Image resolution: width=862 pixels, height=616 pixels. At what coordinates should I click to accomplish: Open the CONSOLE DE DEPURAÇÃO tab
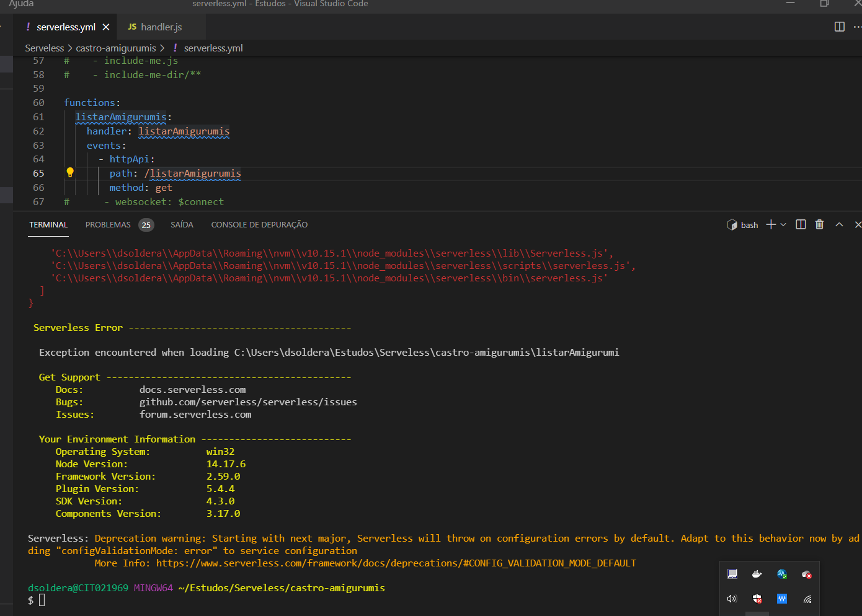259,225
